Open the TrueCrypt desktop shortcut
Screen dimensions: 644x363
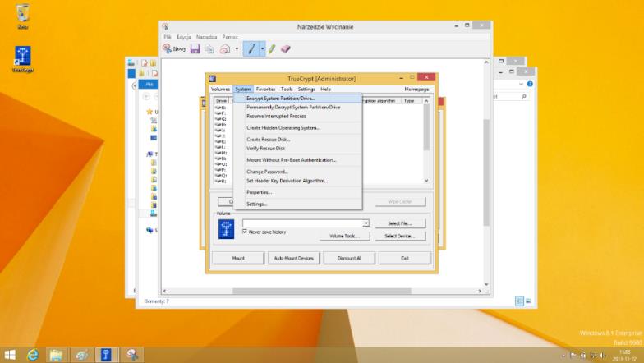coord(23,59)
